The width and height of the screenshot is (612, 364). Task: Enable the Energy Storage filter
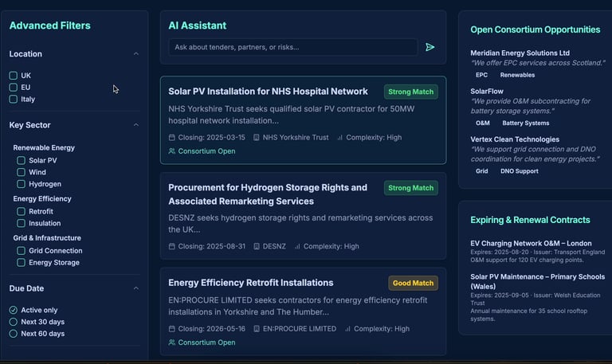(21, 263)
